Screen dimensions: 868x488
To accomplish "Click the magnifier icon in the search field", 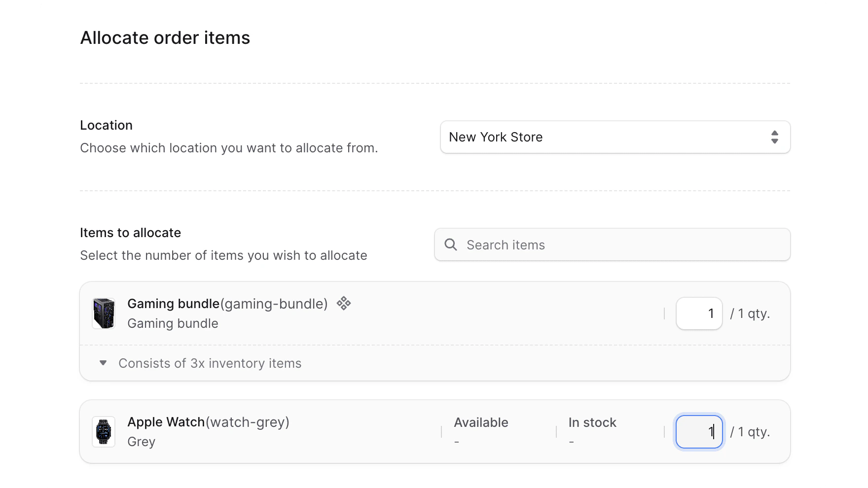I will 450,244.
